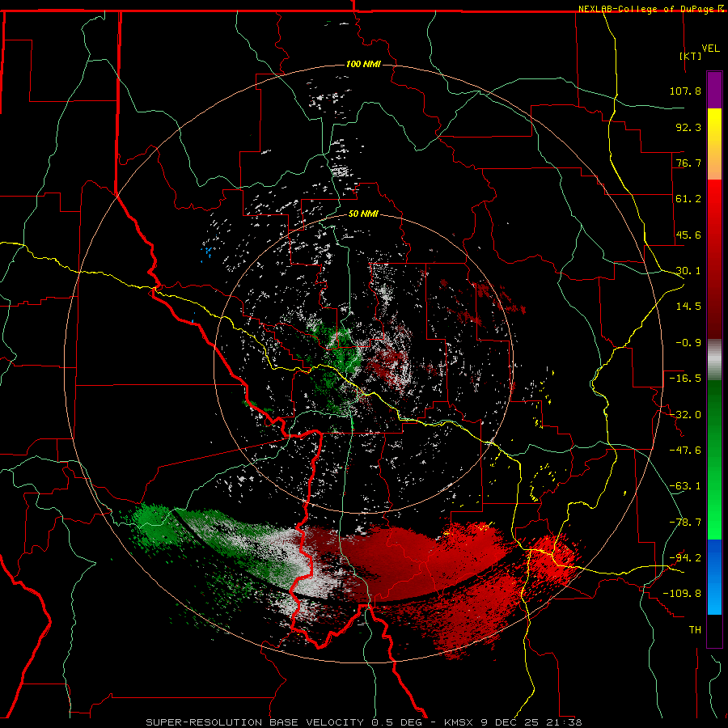Click the VEL legend title

[710, 49]
